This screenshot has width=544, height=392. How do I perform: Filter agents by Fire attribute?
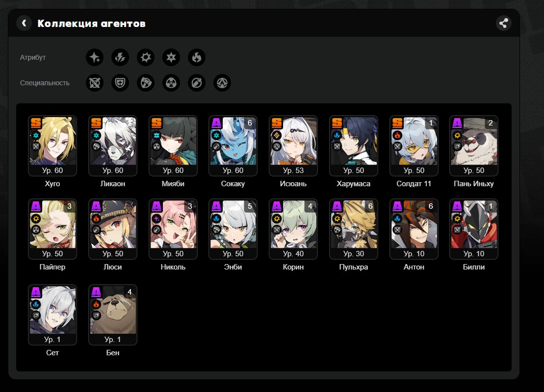point(197,57)
